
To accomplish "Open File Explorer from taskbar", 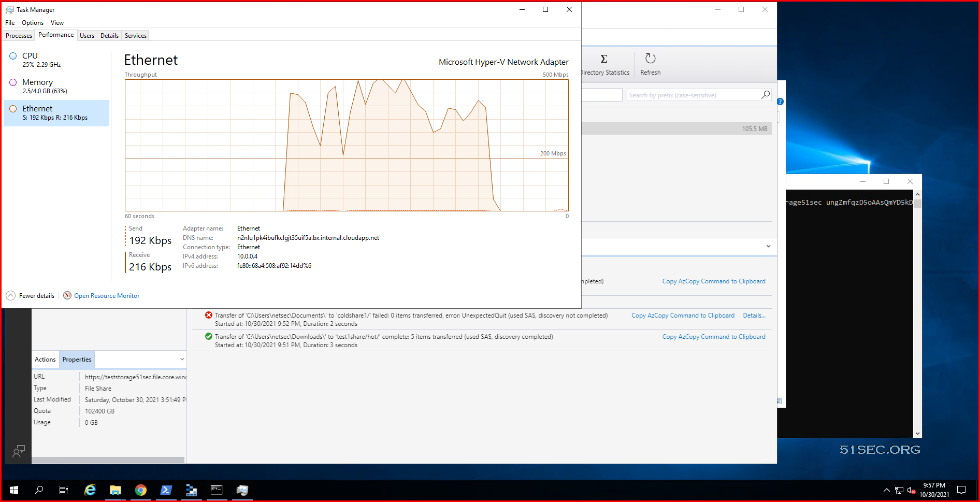I will point(115,490).
